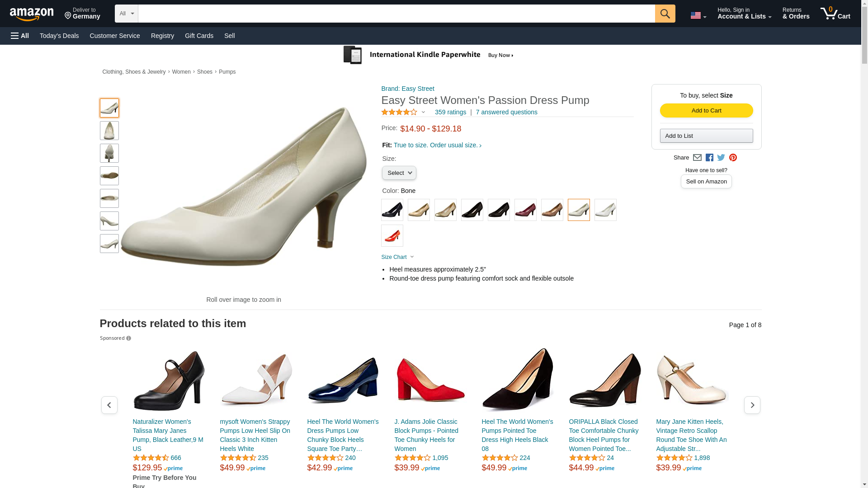This screenshot has width=868, height=488.
Task: Click the Add to Cart button
Action: tap(706, 111)
